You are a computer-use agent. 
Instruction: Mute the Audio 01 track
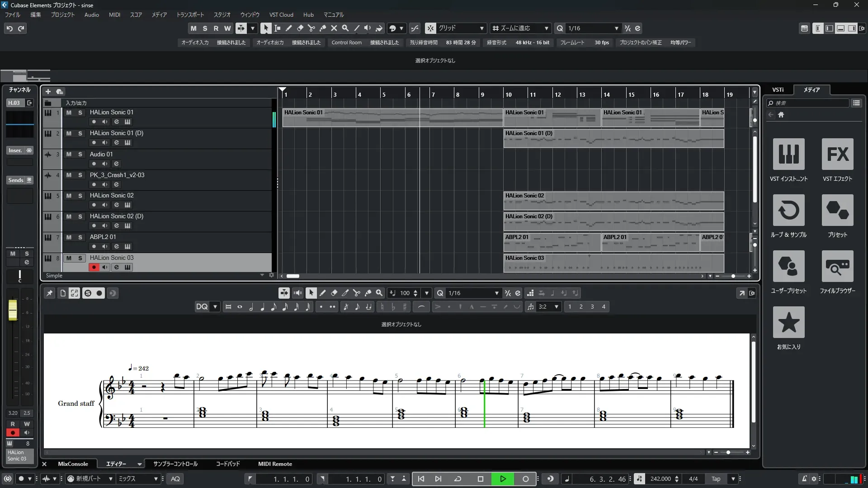[x=69, y=154]
